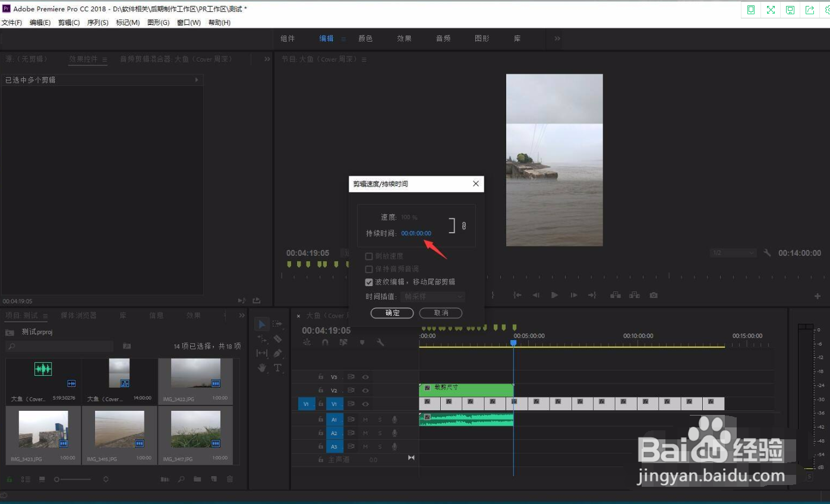This screenshot has height=504, width=830.
Task: Select the Hand tool
Action: coord(262,368)
